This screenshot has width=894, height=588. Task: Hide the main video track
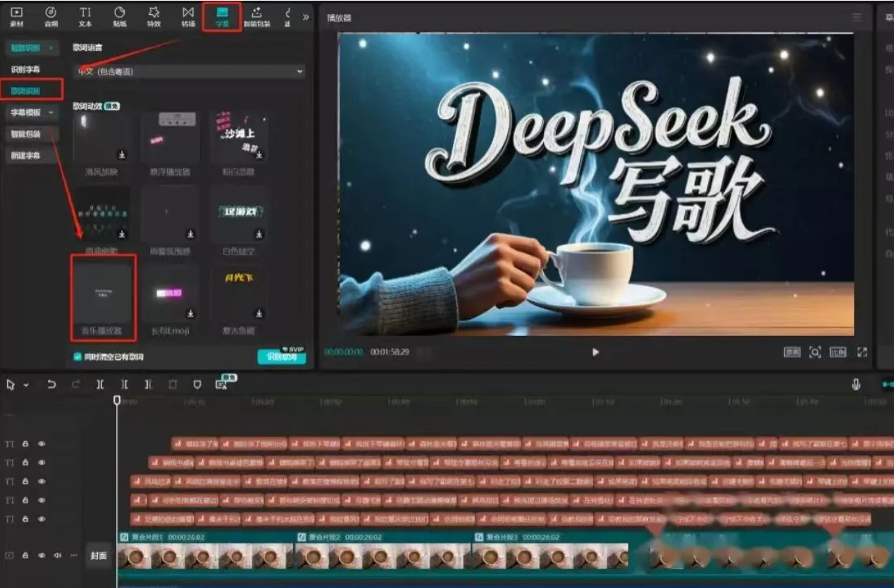[x=42, y=556]
